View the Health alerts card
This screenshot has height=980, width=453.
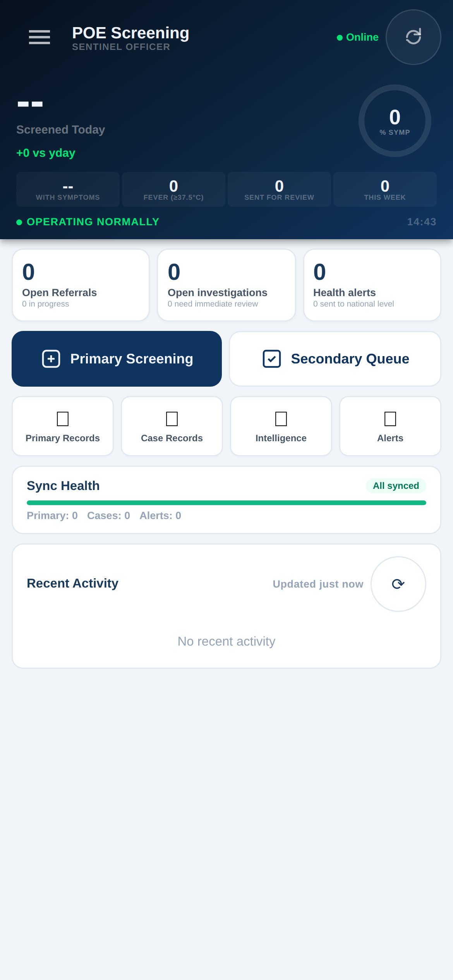click(x=372, y=285)
